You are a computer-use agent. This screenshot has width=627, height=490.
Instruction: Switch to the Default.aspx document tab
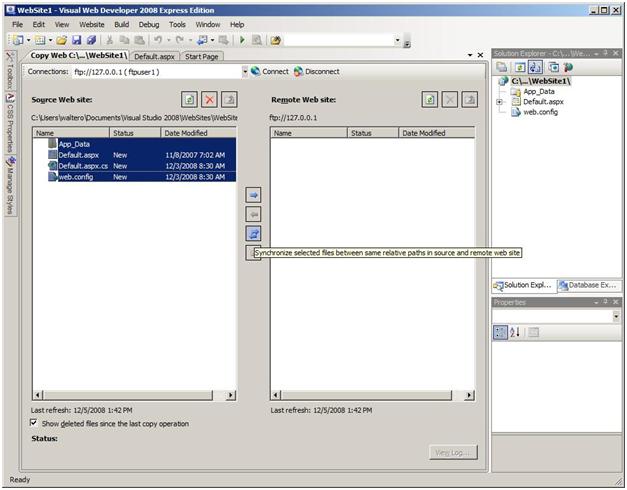(x=154, y=57)
